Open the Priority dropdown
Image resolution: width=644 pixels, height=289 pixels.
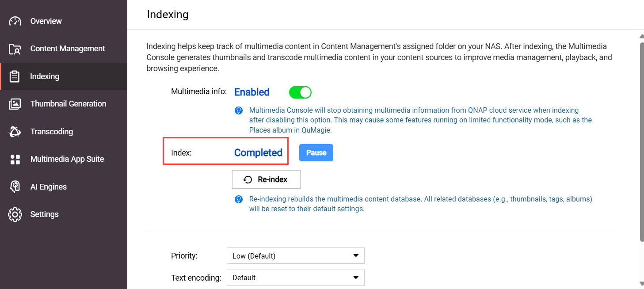click(x=295, y=256)
